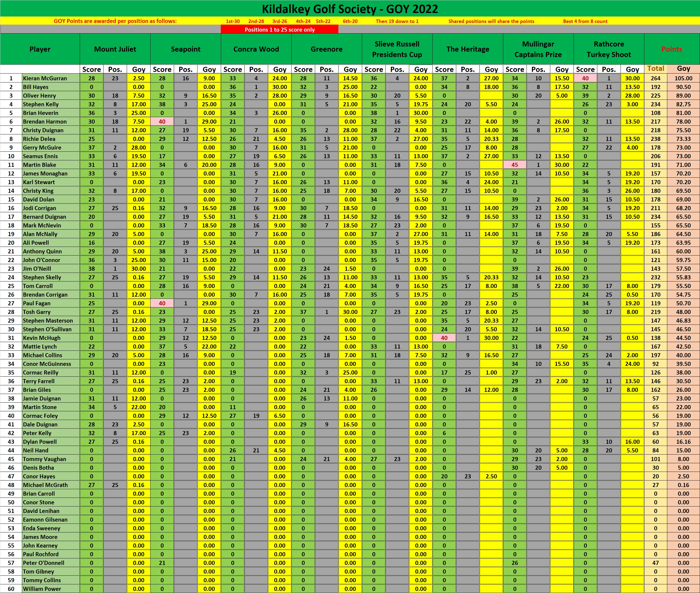Select the Stephen Masterson name cell
The height and width of the screenshot is (593, 700).
pyautogui.click(x=51, y=321)
